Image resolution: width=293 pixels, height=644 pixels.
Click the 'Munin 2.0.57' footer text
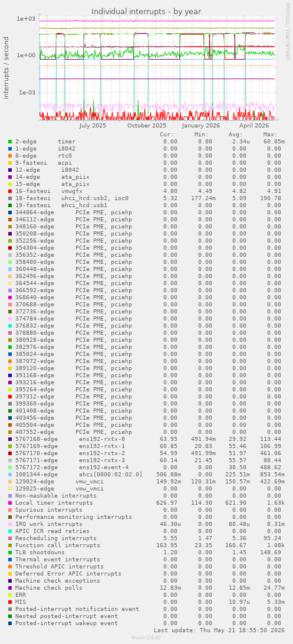146,638
